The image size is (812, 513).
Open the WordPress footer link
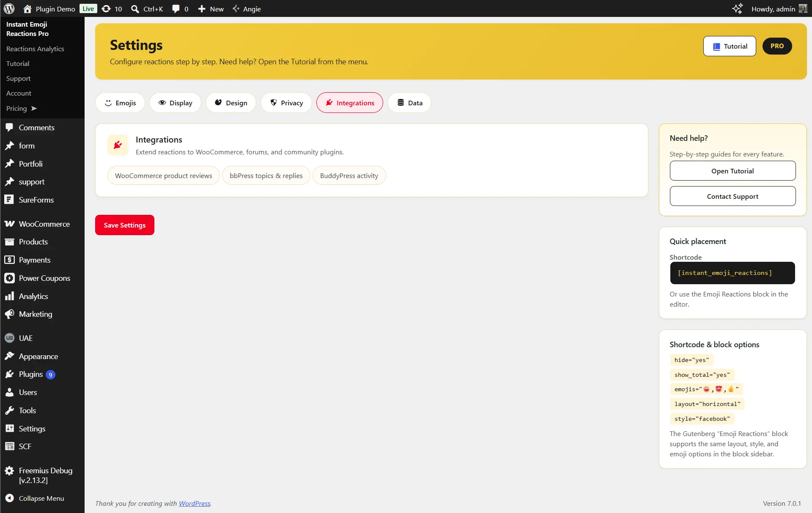195,503
